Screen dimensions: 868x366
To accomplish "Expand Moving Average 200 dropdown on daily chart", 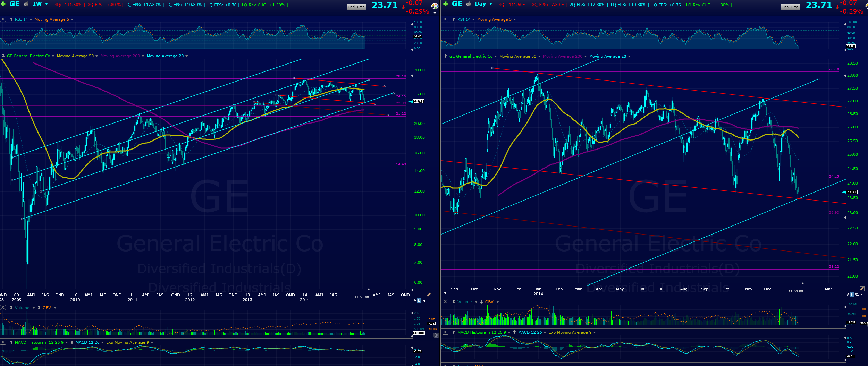I will pos(585,57).
